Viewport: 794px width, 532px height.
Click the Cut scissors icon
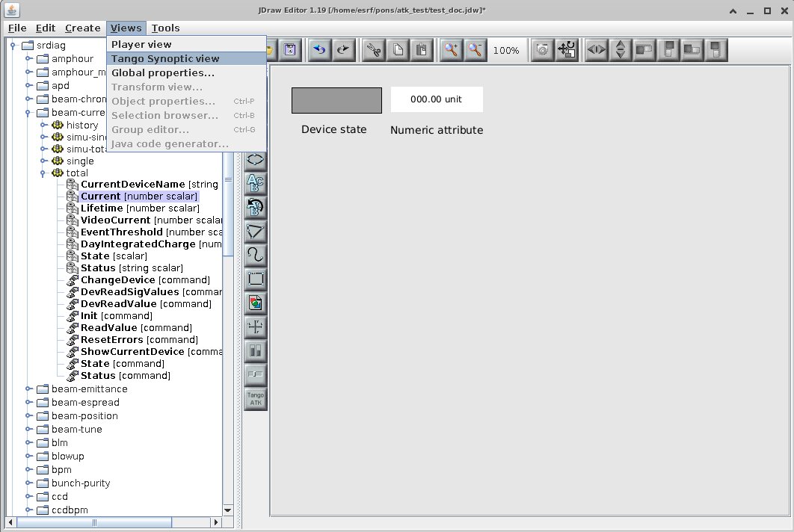click(375, 49)
